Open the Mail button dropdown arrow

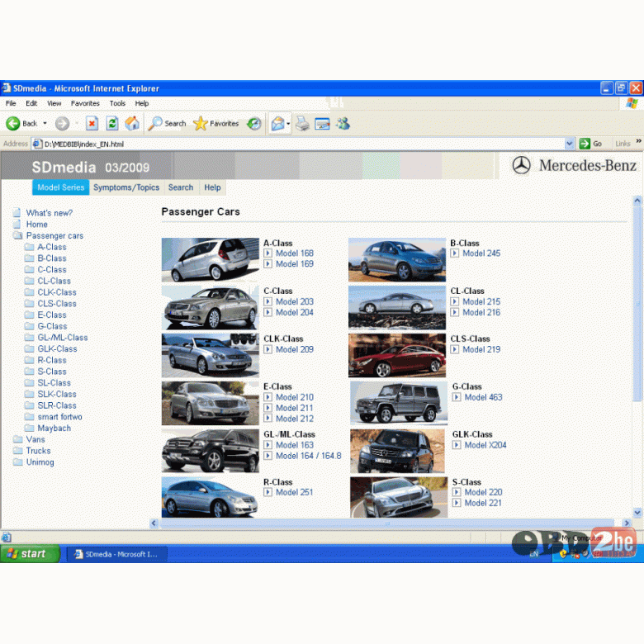(288, 123)
